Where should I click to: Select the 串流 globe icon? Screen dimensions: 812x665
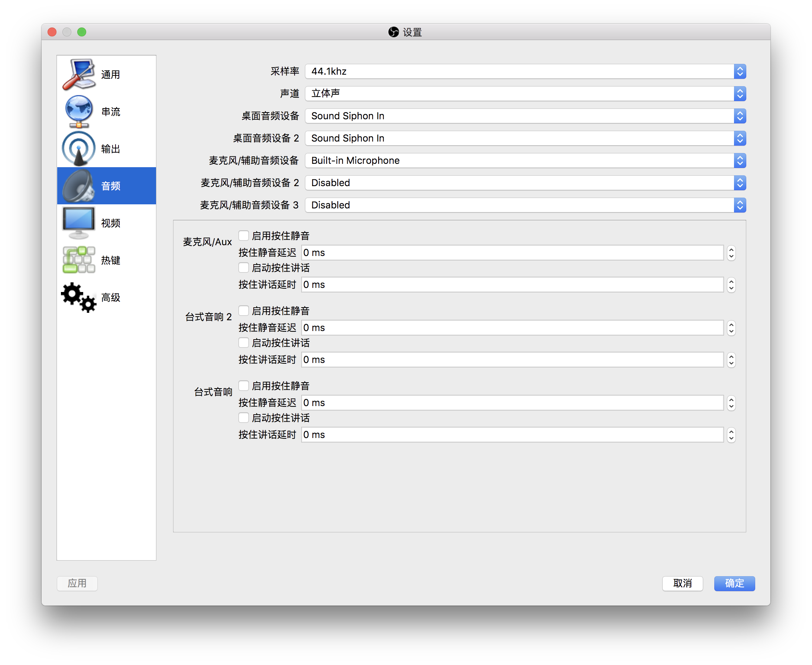(x=78, y=111)
